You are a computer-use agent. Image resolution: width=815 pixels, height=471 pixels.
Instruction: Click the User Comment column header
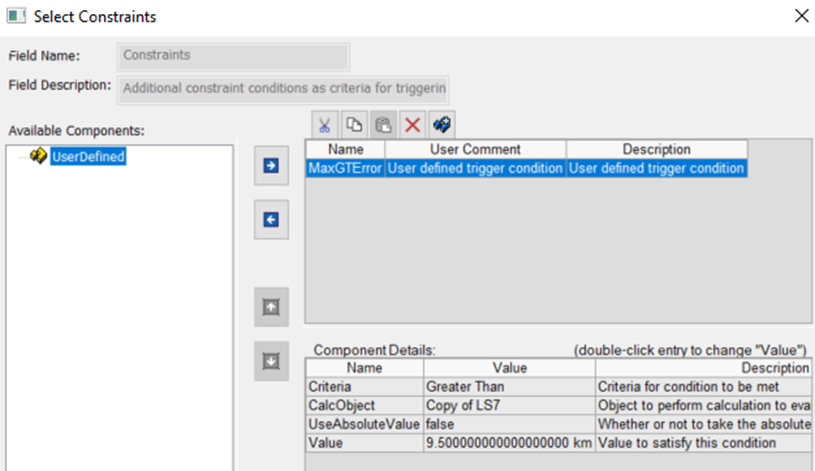(475, 150)
